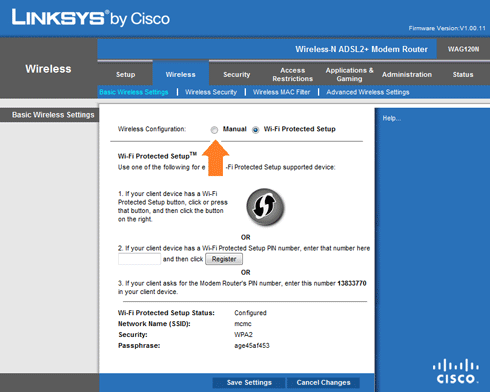Click the passphrase value age45af453
This screenshot has height=392, width=490.
coord(252,346)
